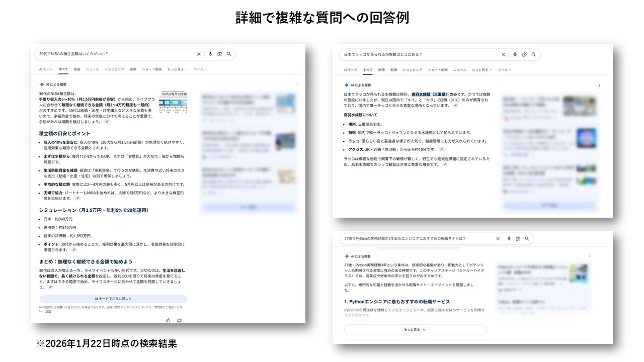
Task: Open Google Lens from the NISA search bar
Action: (219, 54)
